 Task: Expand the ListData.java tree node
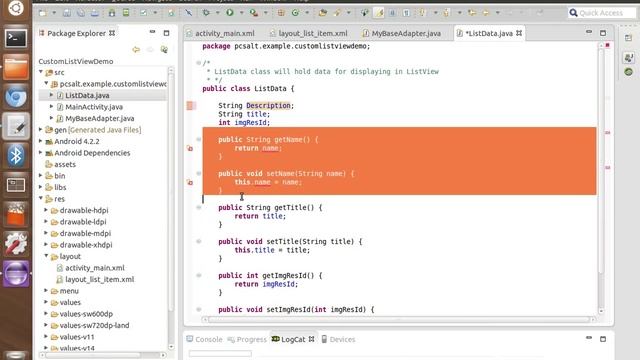[51, 95]
